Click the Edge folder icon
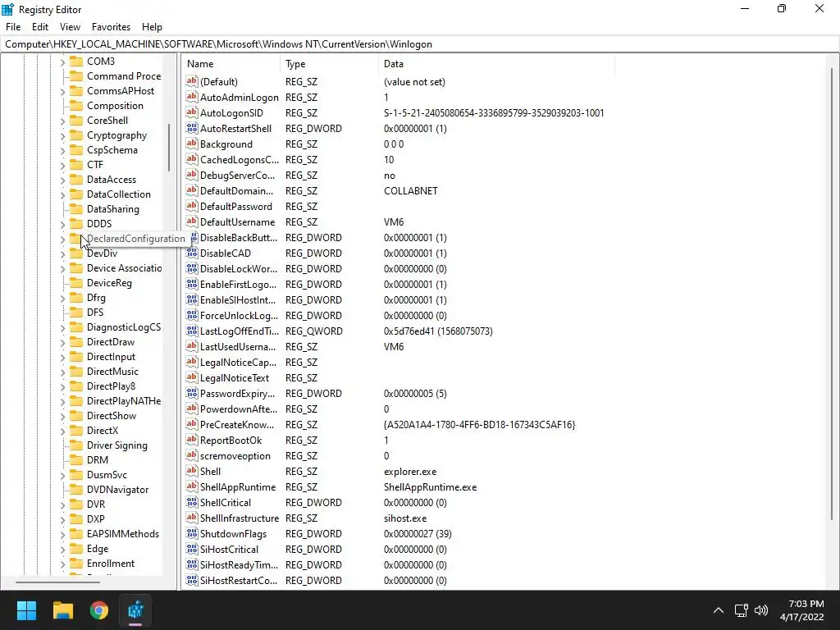 [x=76, y=548]
